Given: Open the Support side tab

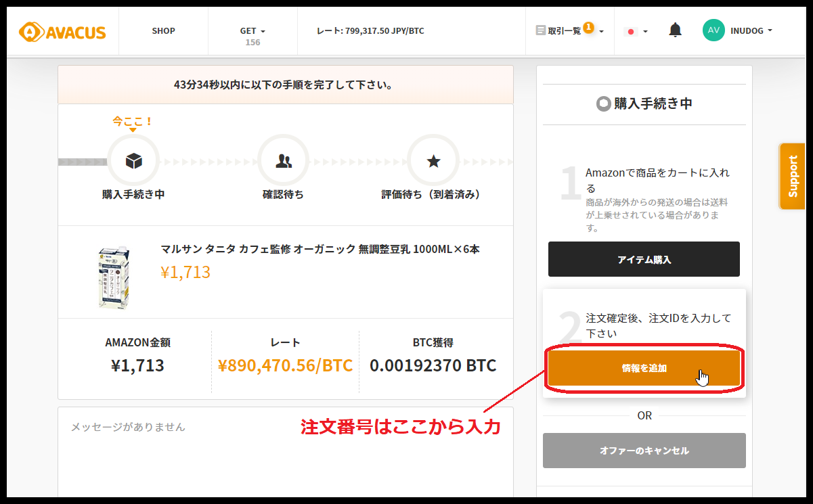Looking at the screenshot, I should [793, 177].
